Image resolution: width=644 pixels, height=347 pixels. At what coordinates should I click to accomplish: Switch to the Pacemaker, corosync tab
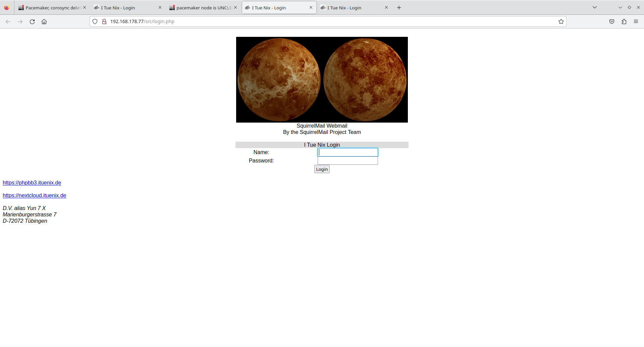coord(50,7)
